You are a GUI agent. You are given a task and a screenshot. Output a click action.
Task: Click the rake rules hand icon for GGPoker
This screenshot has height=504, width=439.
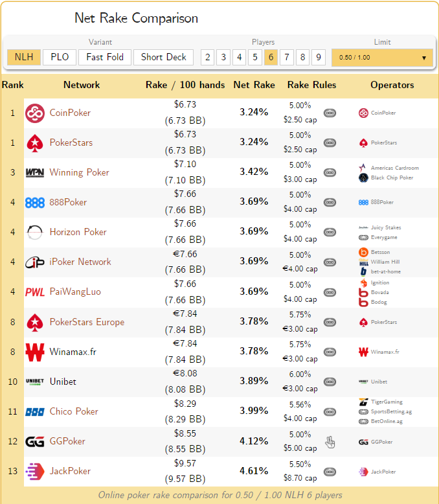(330, 442)
